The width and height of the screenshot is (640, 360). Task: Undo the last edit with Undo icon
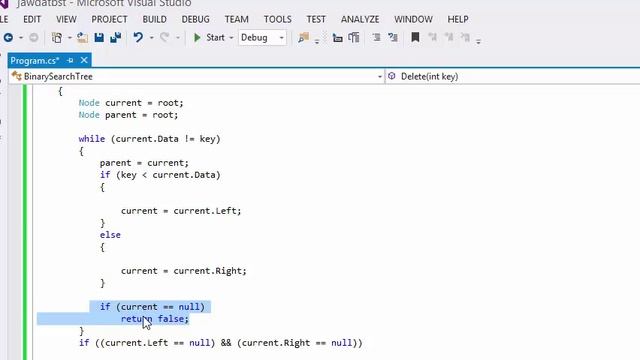(x=138, y=38)
